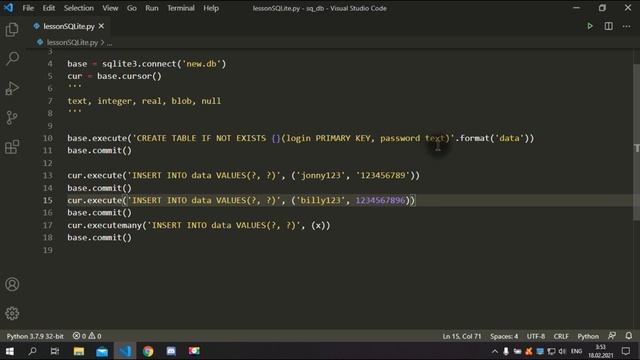Expand the breadcrumb ellipsis symbol
The height and width of the screenshot is (360, 640).
109,42
